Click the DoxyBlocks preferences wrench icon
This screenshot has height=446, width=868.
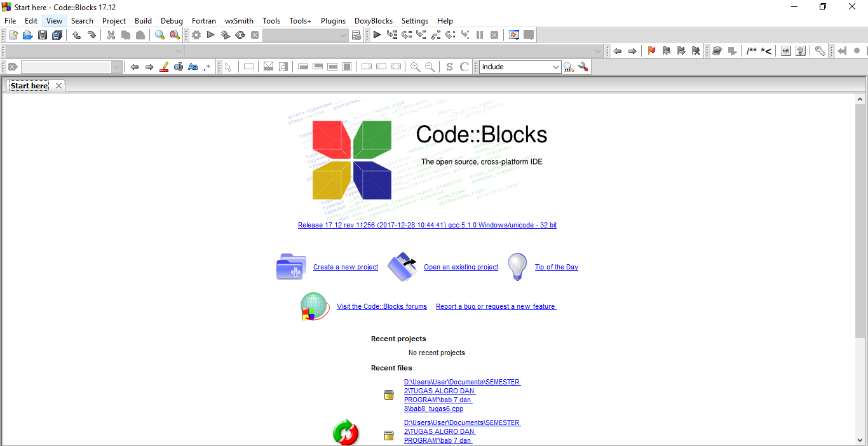click(820, 51)
